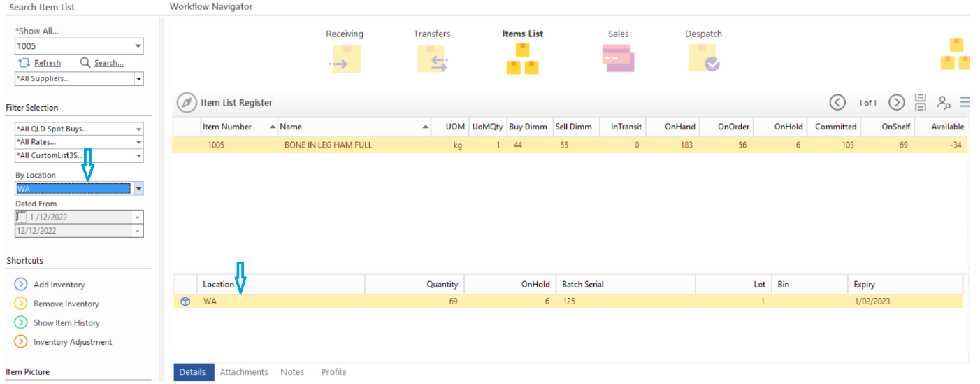
Task: Click Inventory Adjustment shortcut label
Action: click(x=73, y=342)
